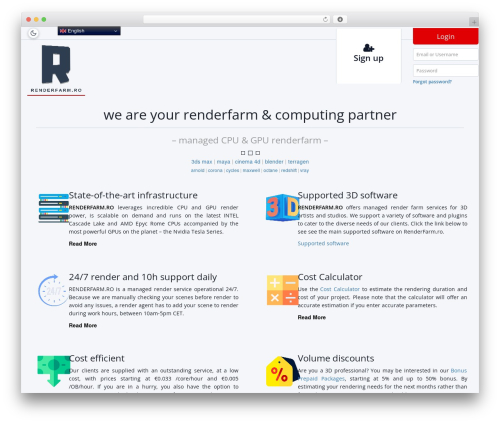Toggle dark mode moon icon
The width and height of the screenshot is (500, 423).
pyautogui.click(x=33, y=33)
